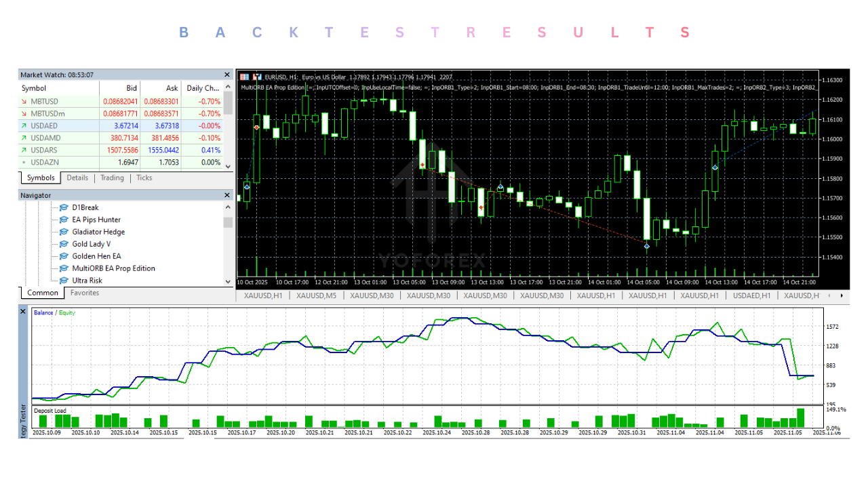Open the Favorites tab in Navigator
This screenshot has height=488, width=868.
85,293
